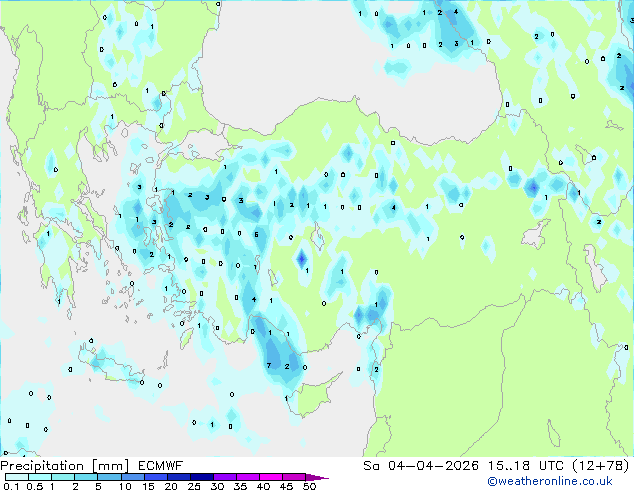Screen dimensions: 634x490
Task: Pick the 10–15 mm legend color swatch
Action: [x=132, y=477]
